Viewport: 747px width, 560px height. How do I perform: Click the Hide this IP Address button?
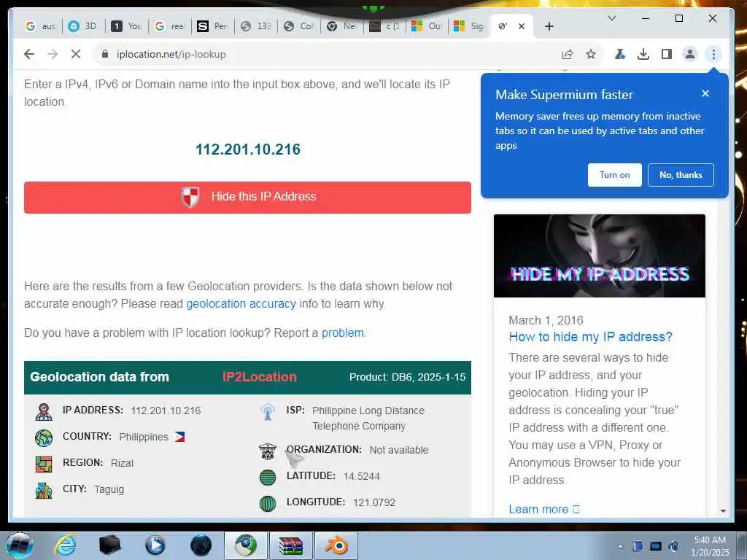pyautogui.click(x=248, y=197)
